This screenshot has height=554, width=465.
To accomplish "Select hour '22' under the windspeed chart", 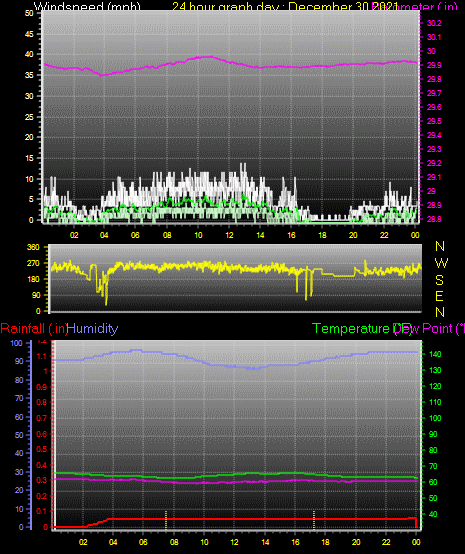I will point(384,235).
